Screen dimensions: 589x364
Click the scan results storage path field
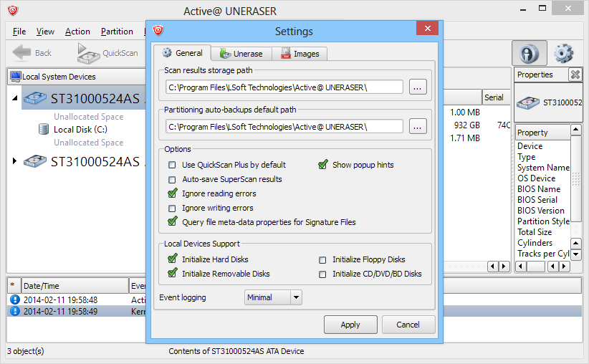(x=284, y=87)
